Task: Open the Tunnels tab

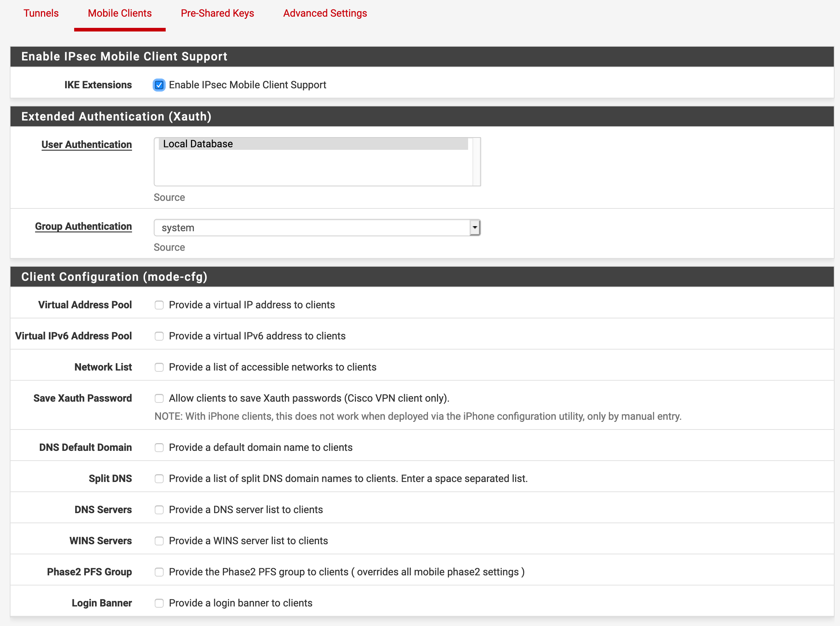Action: click(41, 13)
